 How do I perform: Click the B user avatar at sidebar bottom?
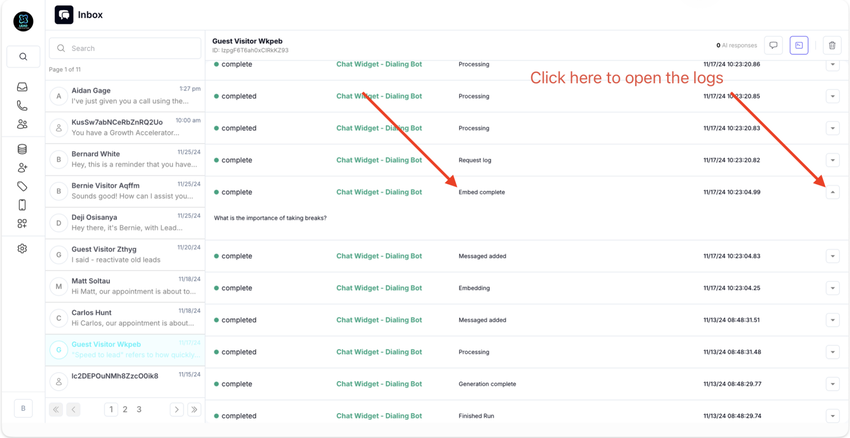[x=23, y=409]
